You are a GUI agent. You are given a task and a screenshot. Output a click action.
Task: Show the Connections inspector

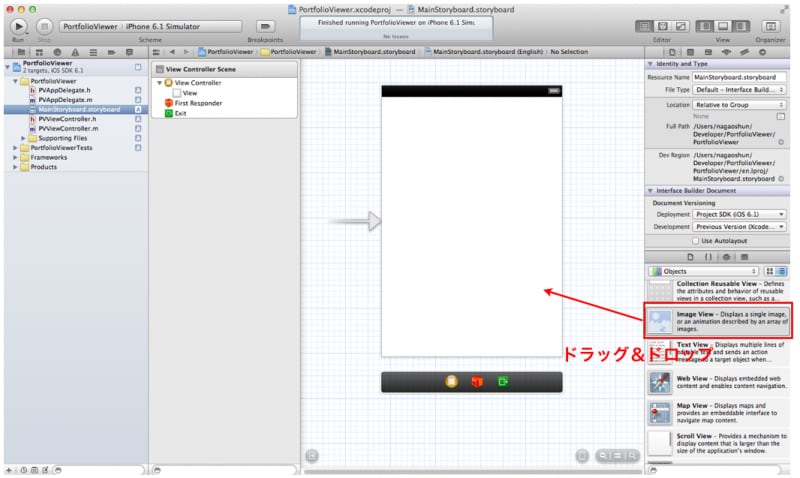(x=762, y=52)
